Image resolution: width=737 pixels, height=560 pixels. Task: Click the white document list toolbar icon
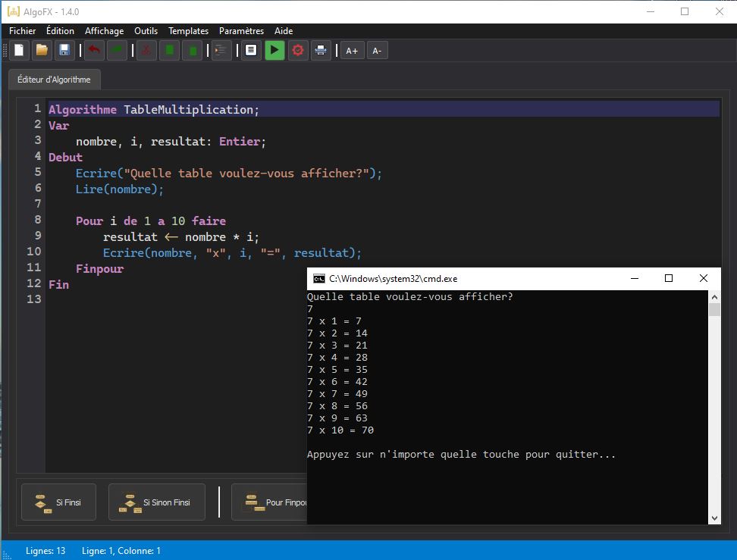[x=251, y=50]
